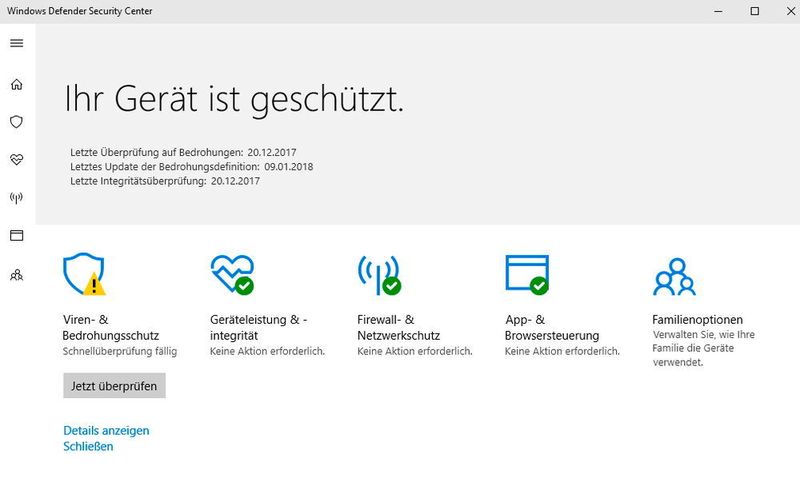Open the hamburger navigation menu
This screenshot has height=494, width=800.
click(x=17, y=43)
